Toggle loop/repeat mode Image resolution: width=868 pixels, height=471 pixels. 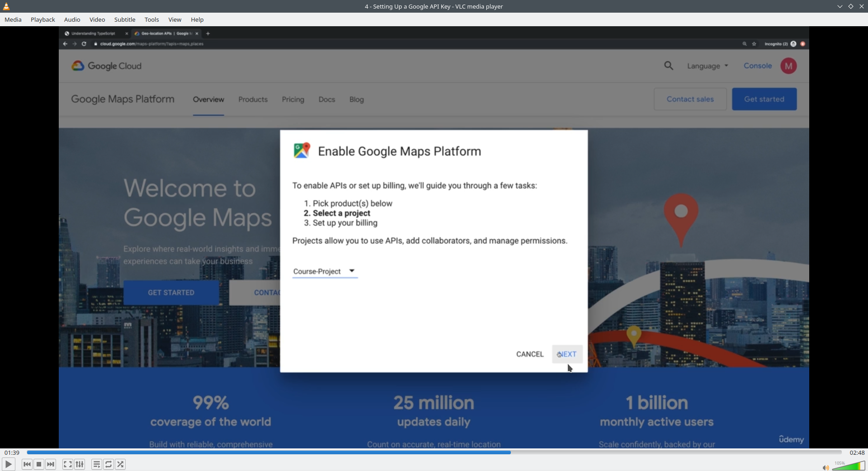(108, 464)
